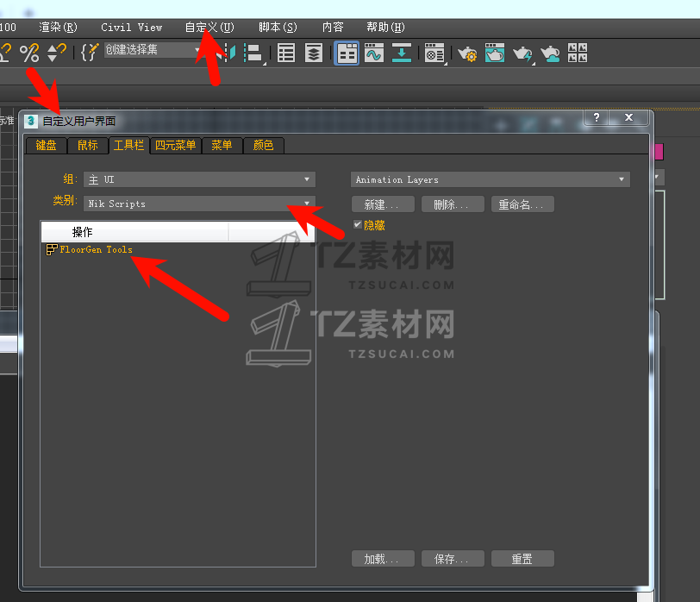Open the Schematic View
The height and width of the screenshot is (602, 700).
click(402, 53)
